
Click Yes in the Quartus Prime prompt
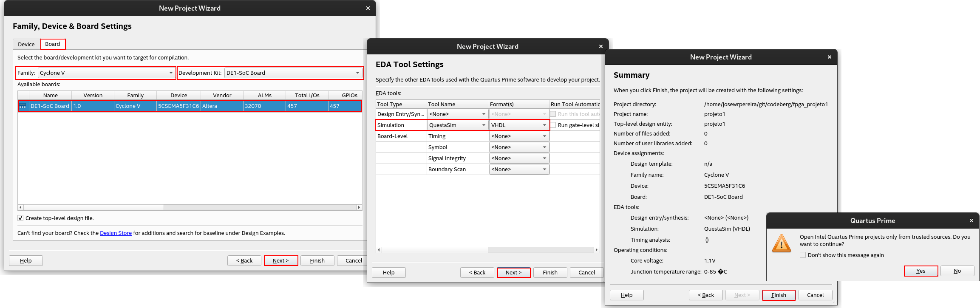[921, 271]
